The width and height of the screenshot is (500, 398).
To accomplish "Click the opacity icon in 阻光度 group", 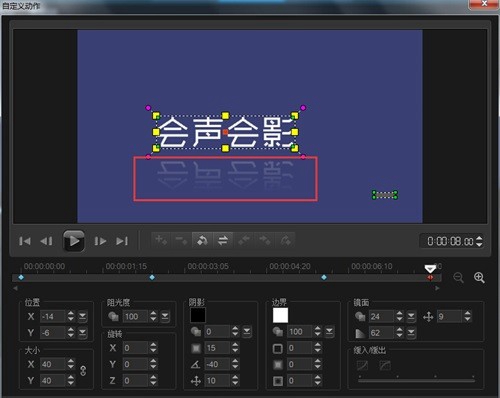I will pos(113,316).
